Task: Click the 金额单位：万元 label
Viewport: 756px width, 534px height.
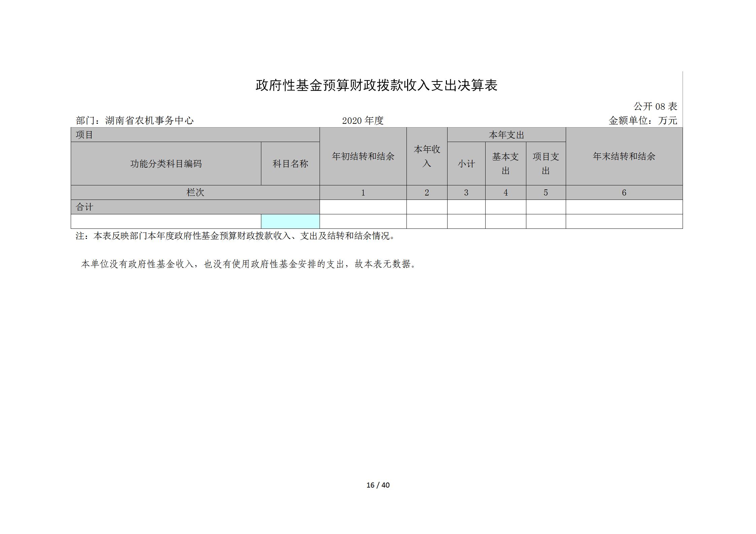Action: pos(643,120)
